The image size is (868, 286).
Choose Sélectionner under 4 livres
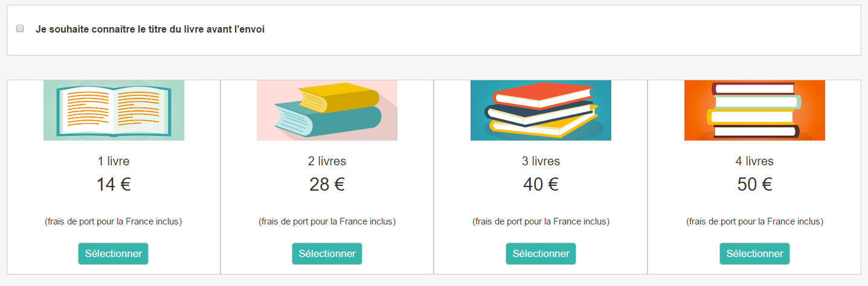click(754, 253)
